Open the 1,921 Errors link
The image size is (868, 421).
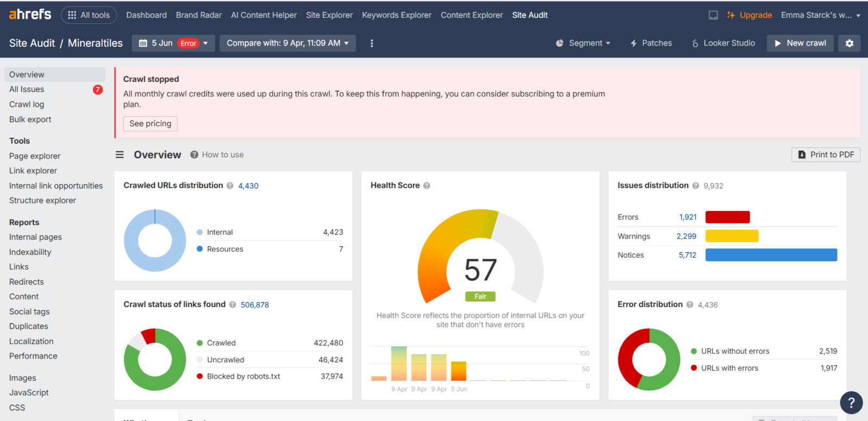(x=688, y=217)
